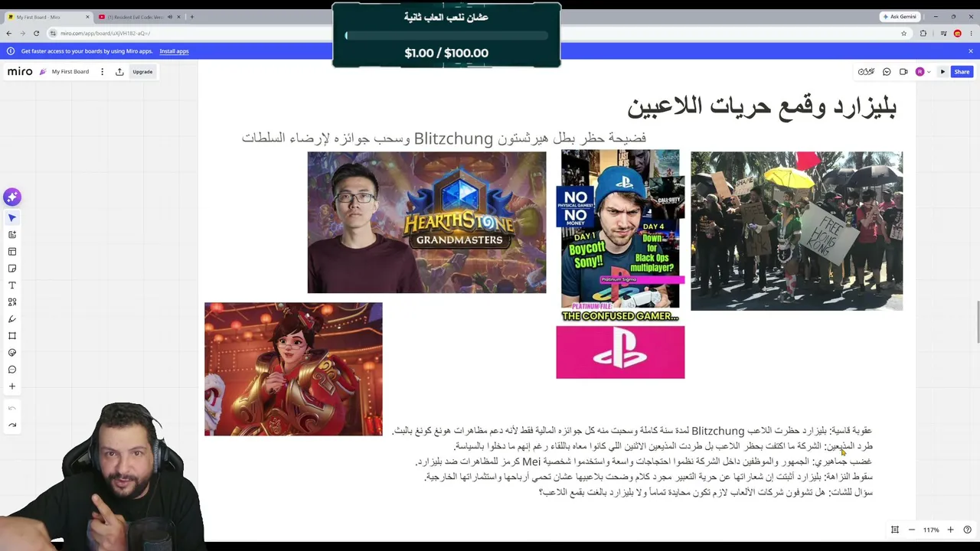Switch to the Resident Evil YouTube tab

coord(139,17)
